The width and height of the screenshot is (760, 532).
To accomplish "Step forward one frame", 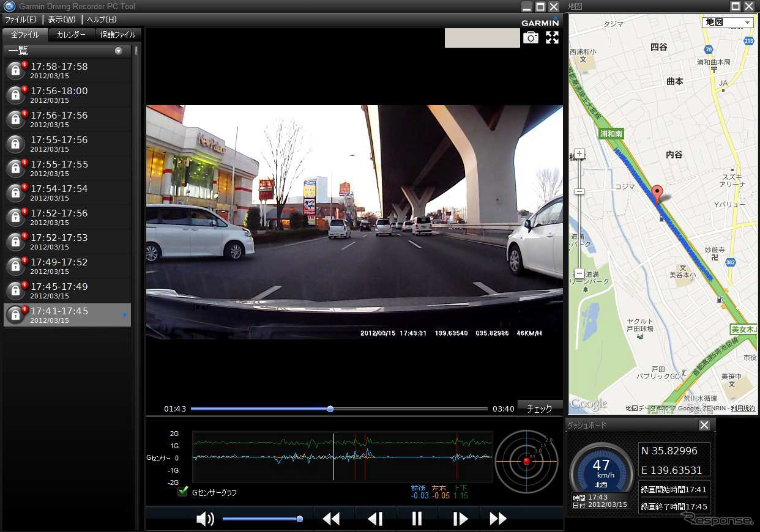I will click(x=460, y=519).
